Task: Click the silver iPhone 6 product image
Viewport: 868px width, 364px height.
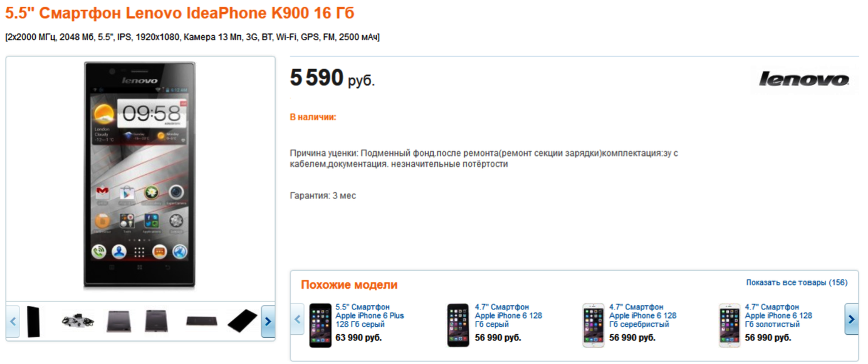Action: (x=593, y=325)
